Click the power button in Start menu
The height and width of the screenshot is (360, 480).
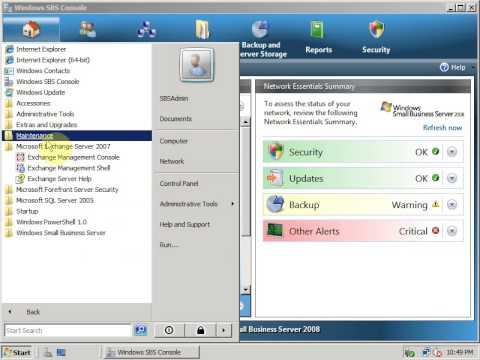(169, 330)
